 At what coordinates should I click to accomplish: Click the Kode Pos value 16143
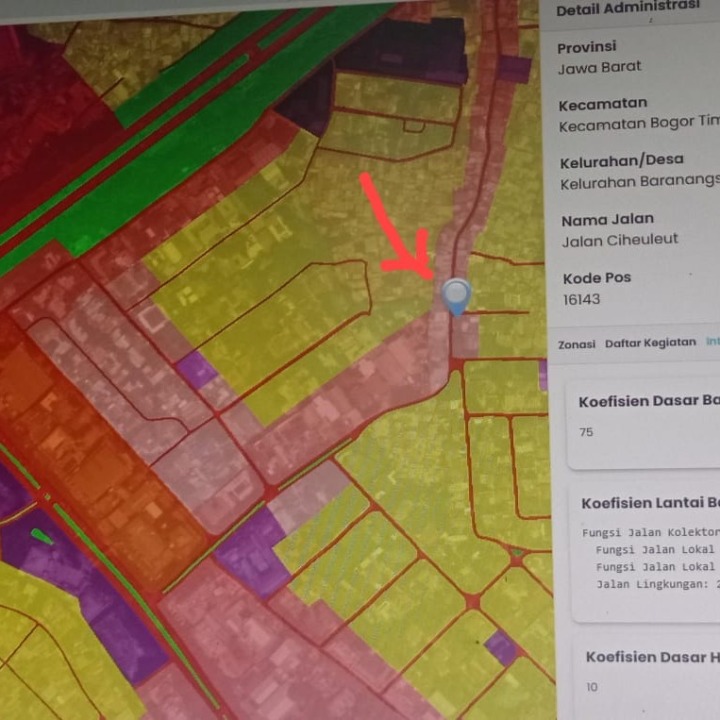[x=582, y=300]
